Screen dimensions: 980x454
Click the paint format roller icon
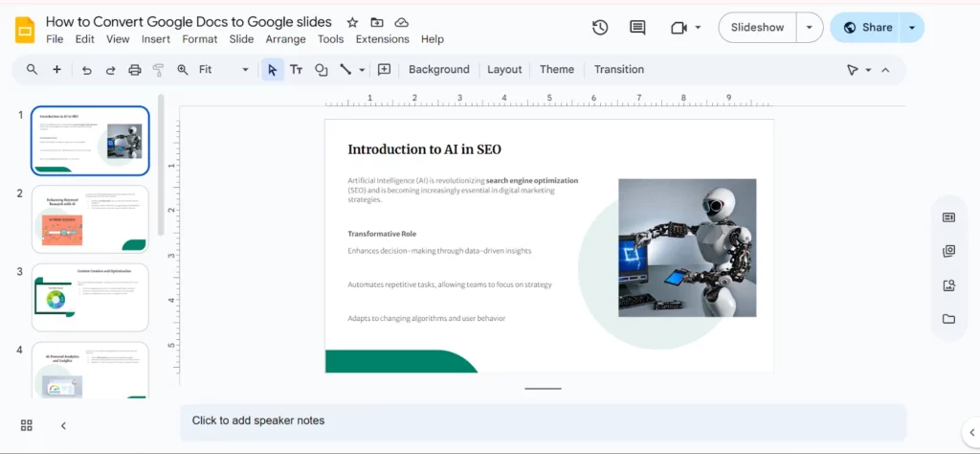click(x=159, y=70)
